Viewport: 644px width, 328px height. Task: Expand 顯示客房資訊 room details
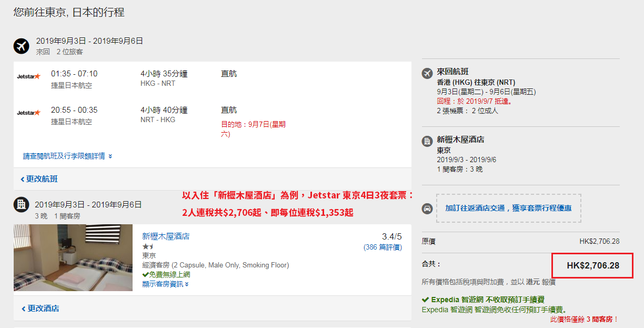(165, 284)
